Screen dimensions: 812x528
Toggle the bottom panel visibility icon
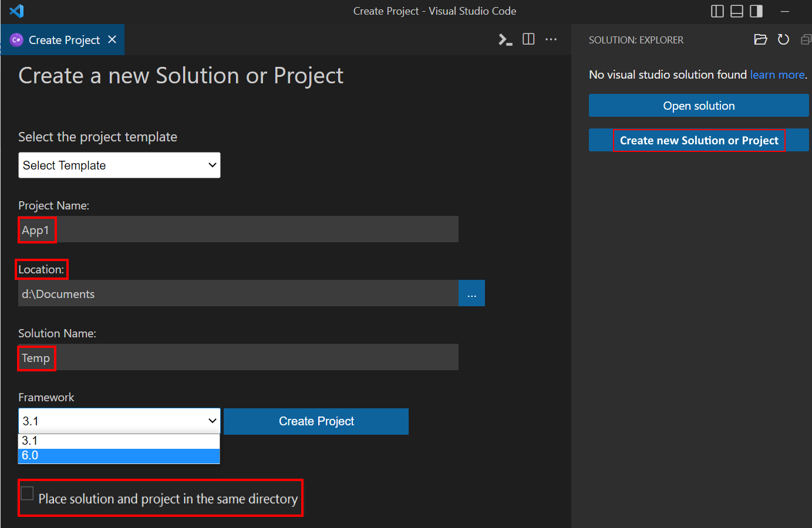[736, 11]
